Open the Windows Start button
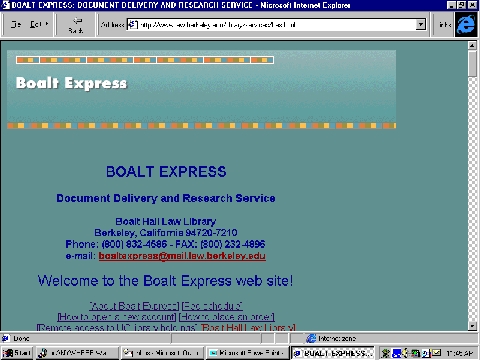The height and width of the screenshot is (360, 480). click(17, 353)
